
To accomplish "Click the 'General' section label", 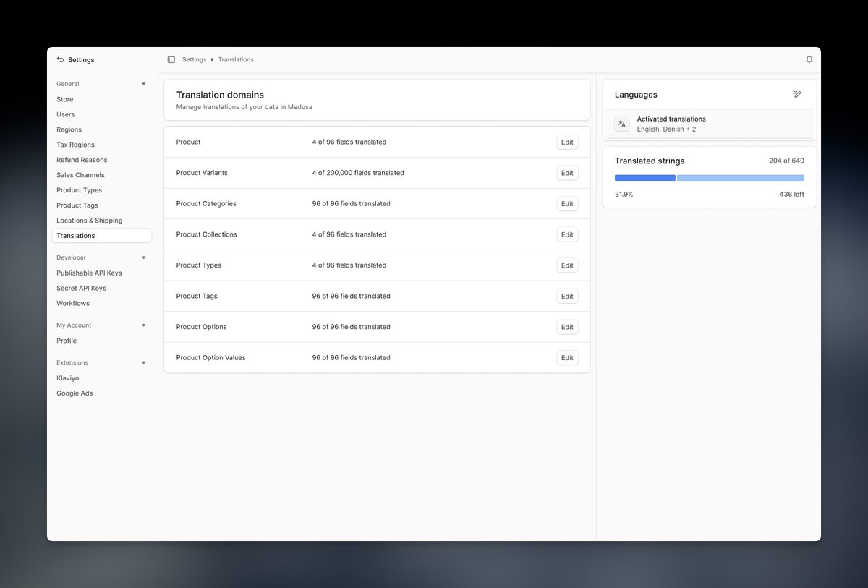I will [x=68, y=84].
